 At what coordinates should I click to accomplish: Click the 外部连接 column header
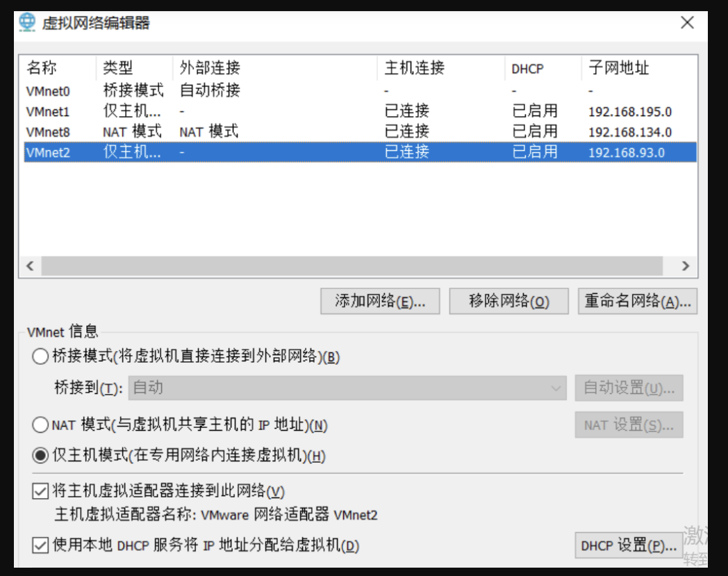pos(275,68)
